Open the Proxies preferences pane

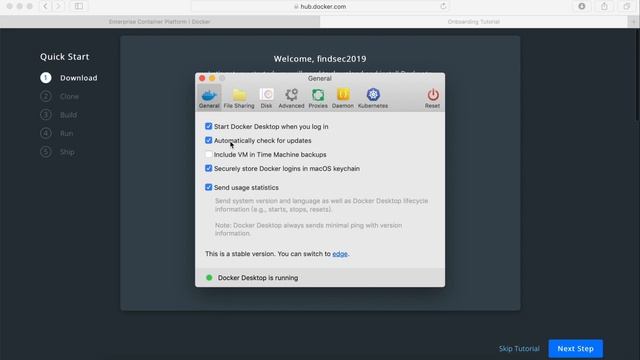[318, 98]
